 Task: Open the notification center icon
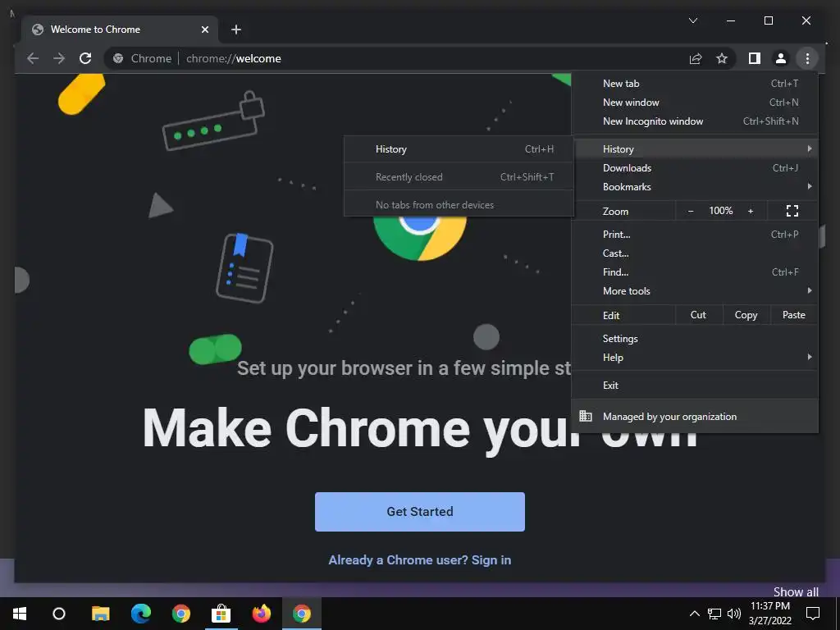(813, 614)
